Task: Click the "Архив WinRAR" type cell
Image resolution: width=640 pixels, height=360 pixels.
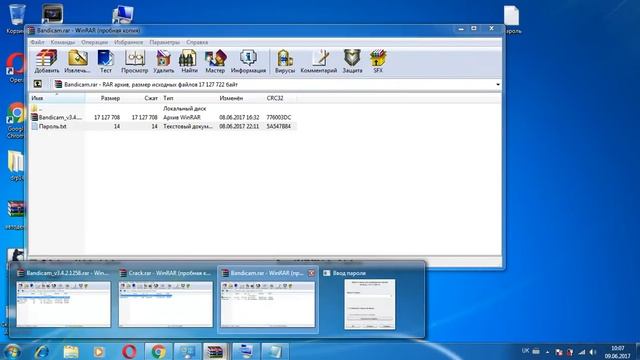Action: point(182,117)
